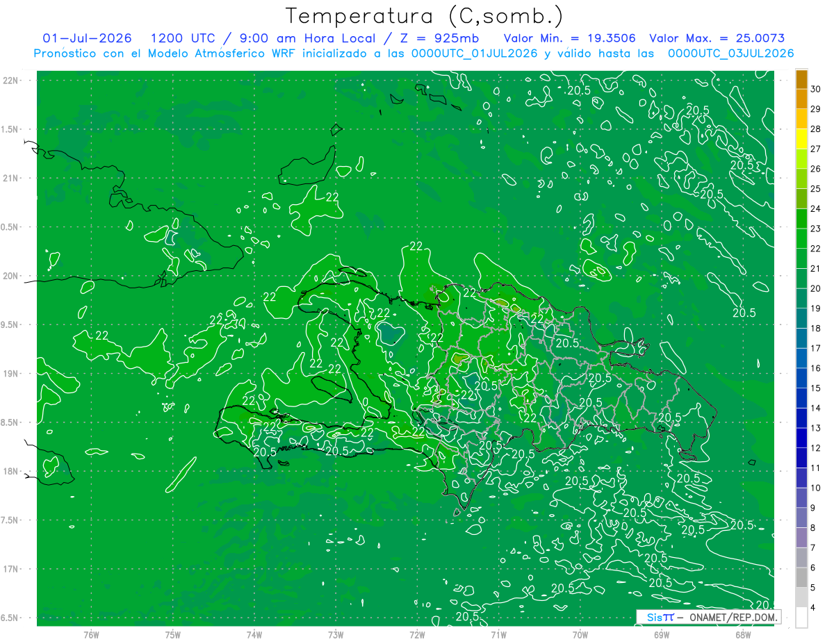
Task: Select the pressure level "Z = 925mb"
Action: pyautogui.click(x=440, y=38)
